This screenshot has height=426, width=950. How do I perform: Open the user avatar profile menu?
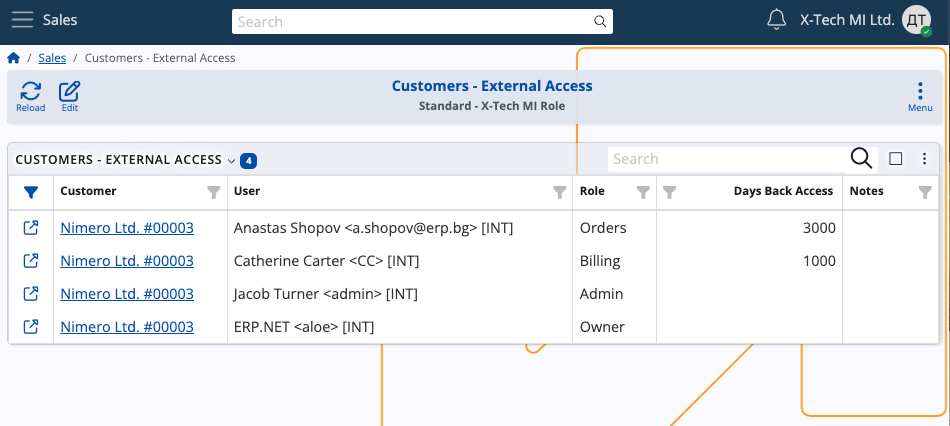point(916,21)
